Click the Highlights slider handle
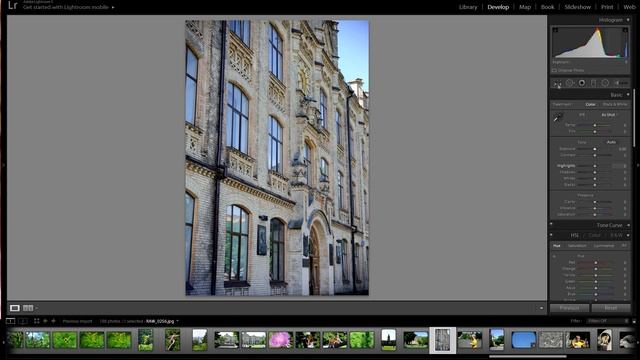The width and height of the screenshot is (640, 360). tap(595, 166)
